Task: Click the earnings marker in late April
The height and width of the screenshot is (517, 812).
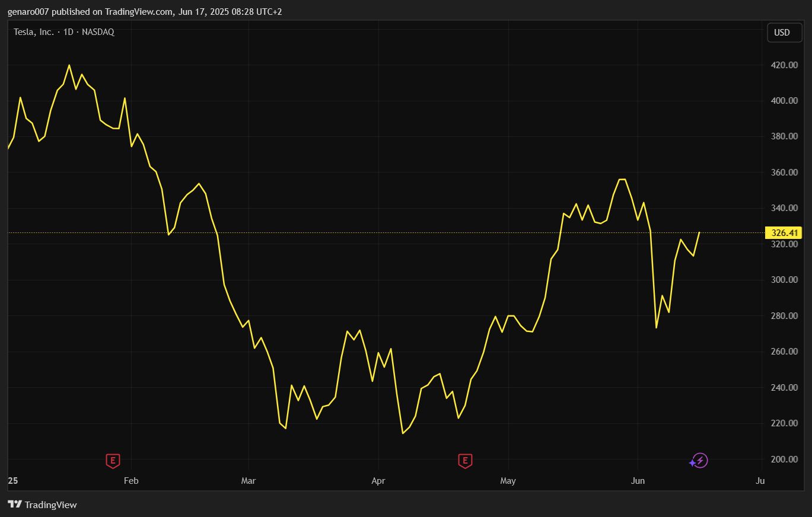Action: click(x=465, y=461)
